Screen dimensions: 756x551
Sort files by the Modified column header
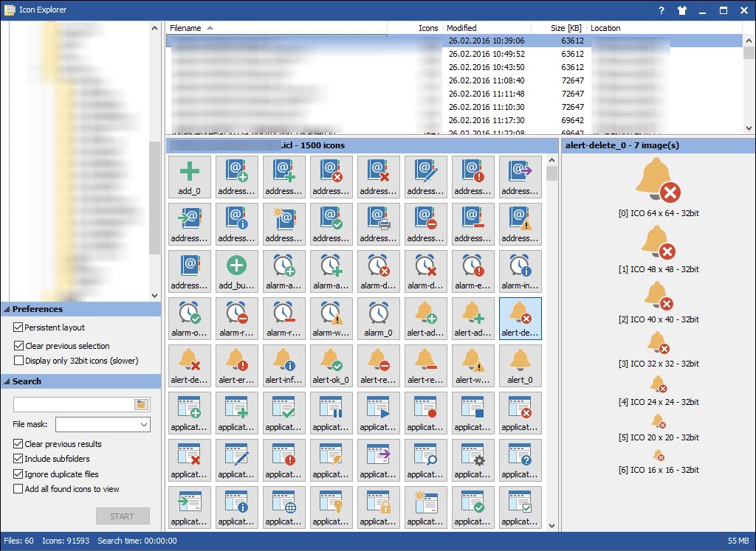pyautogui.click(x=461, y=28)
